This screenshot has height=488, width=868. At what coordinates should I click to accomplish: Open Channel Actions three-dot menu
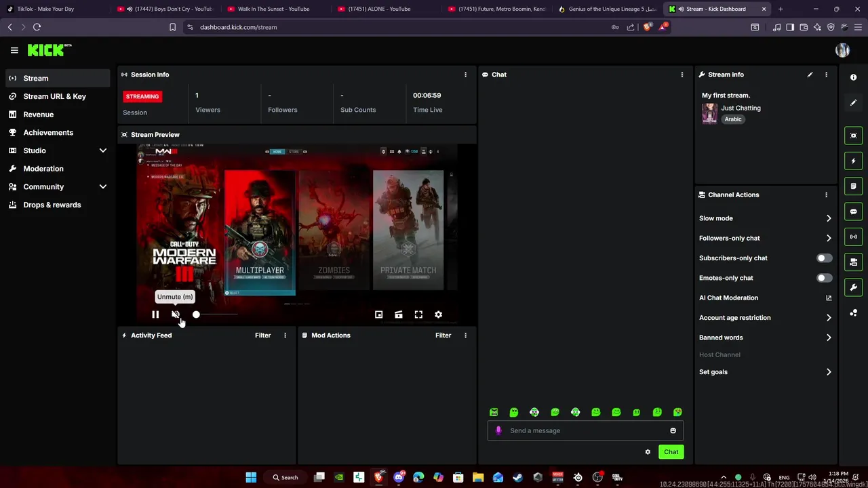826,195
